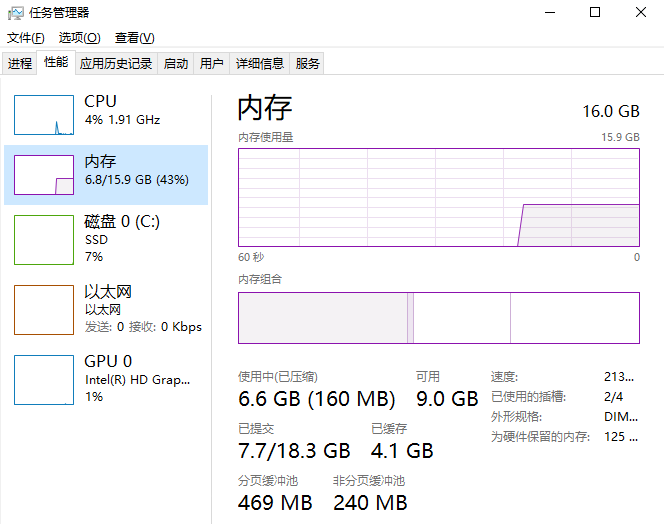Viewport: 664px width, 524px height.
Task: Switch to the 进程 tab
Action: [20, 64]
